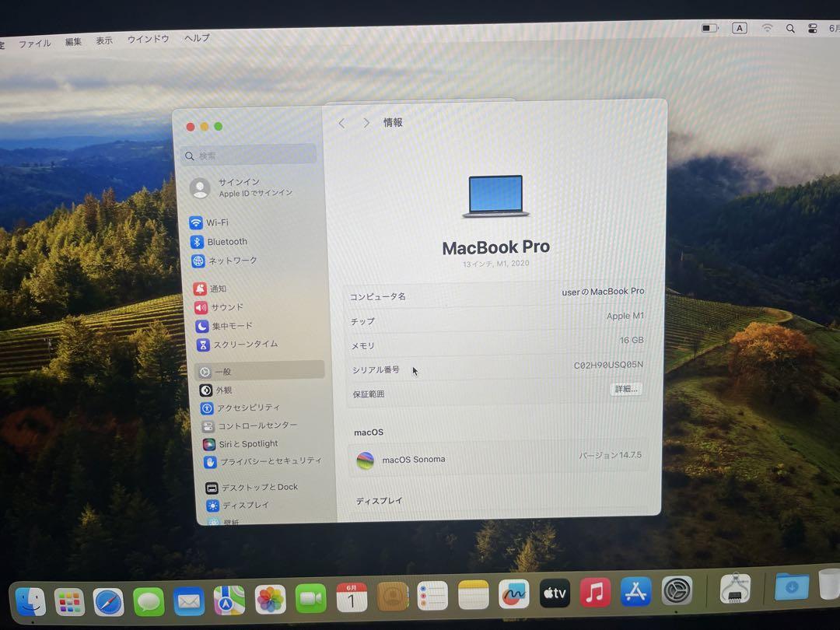Open Siri と Spotlight settings

(x=240, y=443)
